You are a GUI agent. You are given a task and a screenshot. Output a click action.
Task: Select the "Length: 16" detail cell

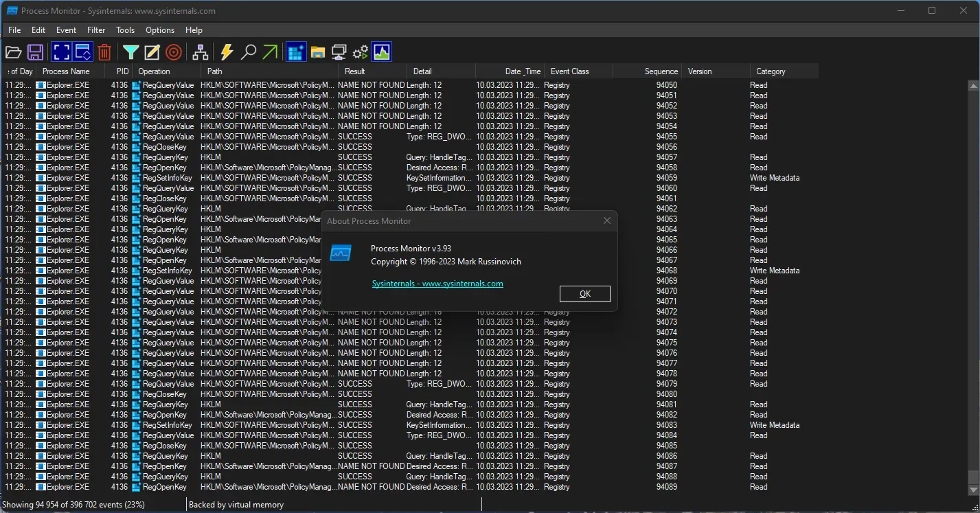click(424, 312)
